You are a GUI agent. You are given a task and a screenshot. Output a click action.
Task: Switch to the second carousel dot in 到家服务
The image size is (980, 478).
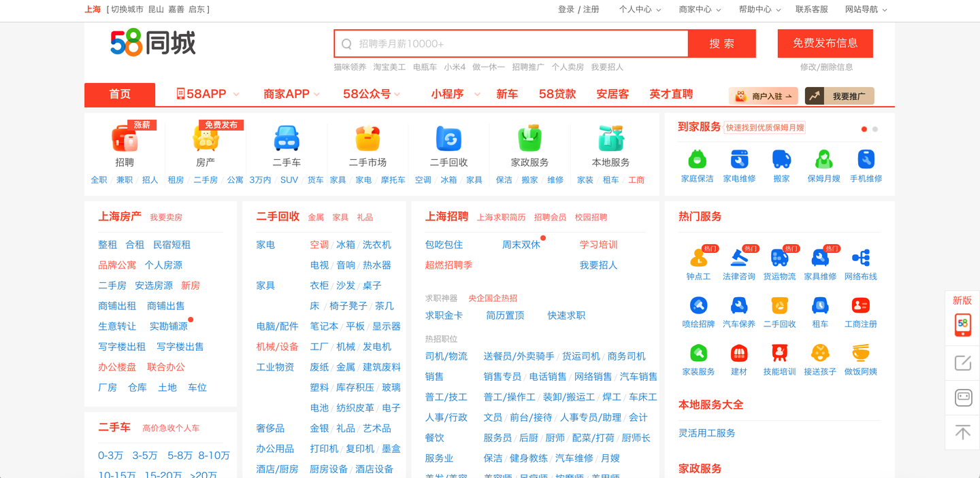coord(875,129)
